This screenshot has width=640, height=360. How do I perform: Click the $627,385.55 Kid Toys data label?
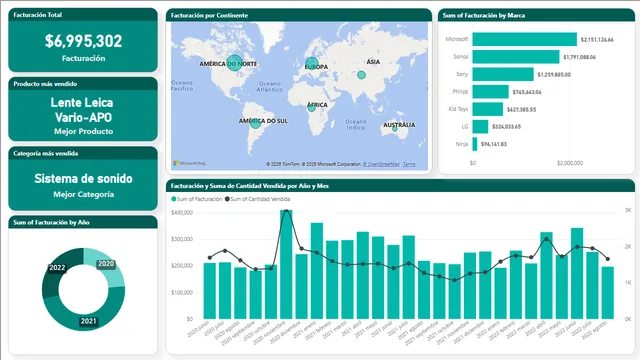pos(522,110)
